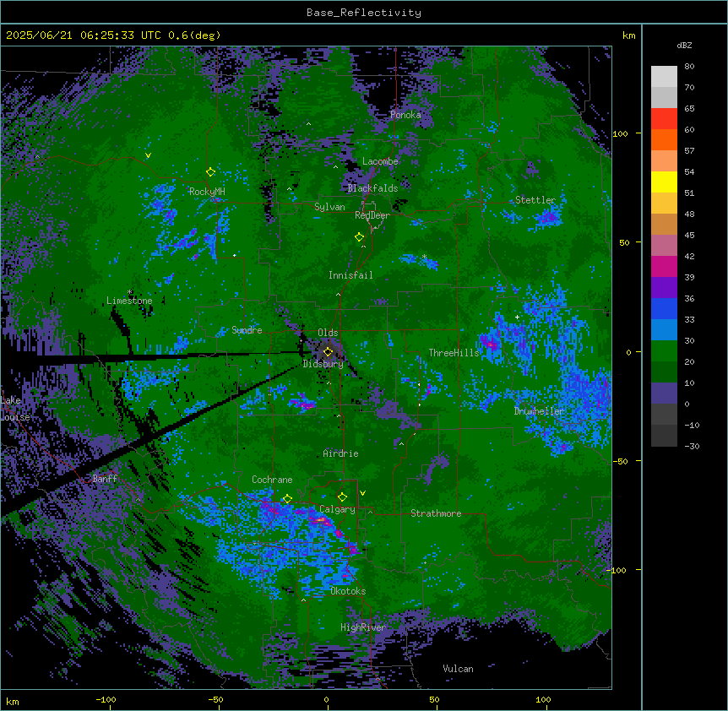
Task: Select the -50 tick label on the right axis
Action: [x=620, y=461]
